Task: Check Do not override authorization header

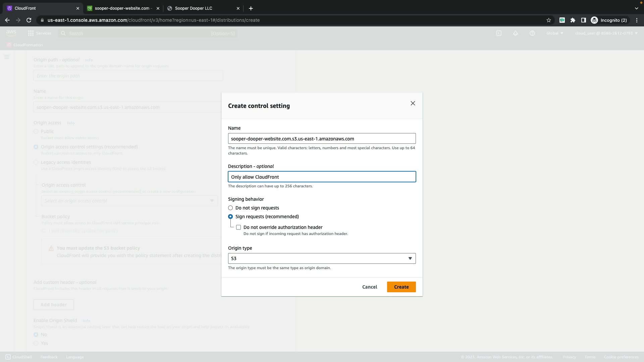Action: [x=238, y=227]
